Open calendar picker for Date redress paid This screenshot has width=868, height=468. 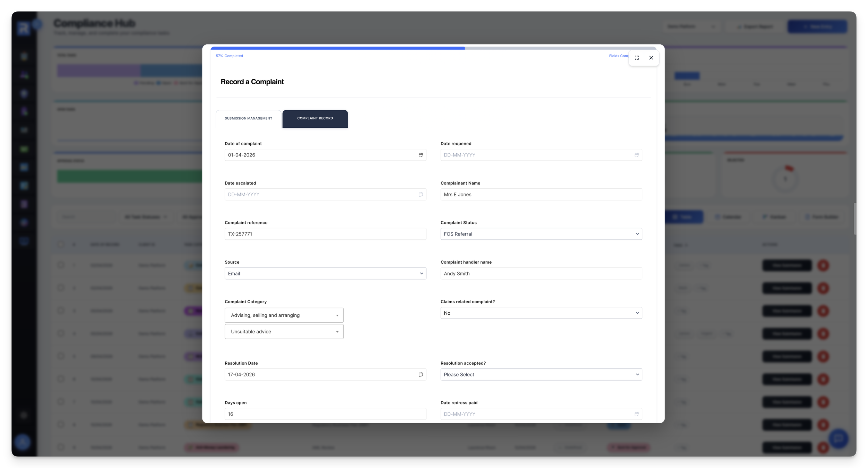click(636, 414)
